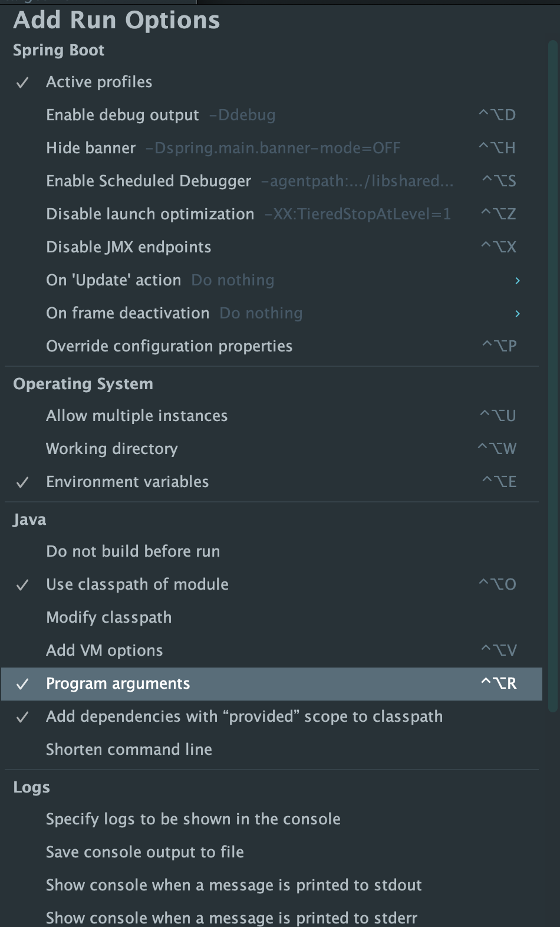560x927 pixels.
Task: Click Add VM options
Action: tap(272, 650)
